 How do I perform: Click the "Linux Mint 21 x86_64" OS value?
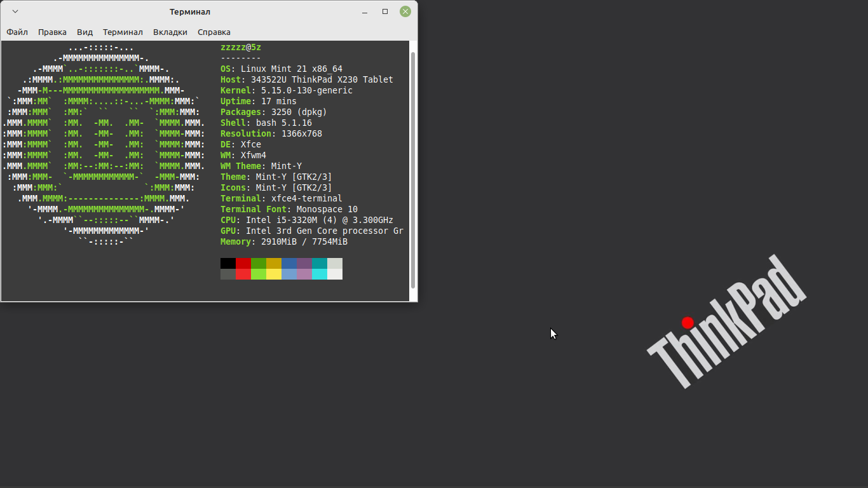292,69
